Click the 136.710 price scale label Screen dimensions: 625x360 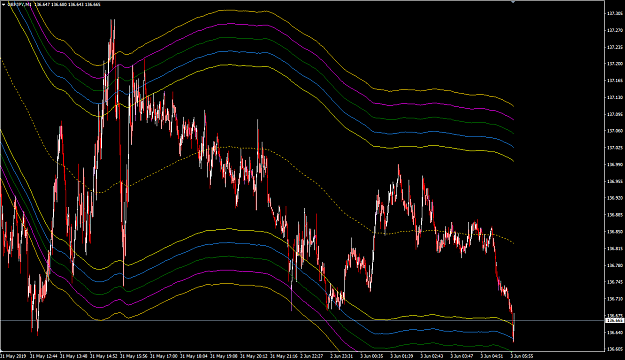point(614,298)
